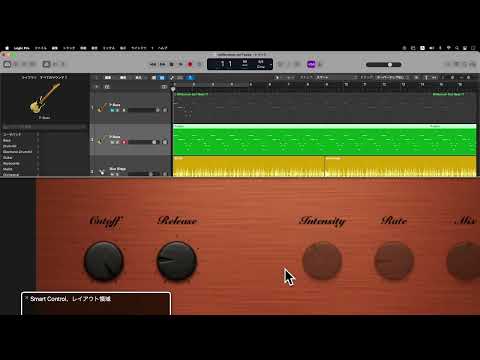Screen dimensions: 480x360
Task: Mute track 1 P-Bass
Action: 112,110
